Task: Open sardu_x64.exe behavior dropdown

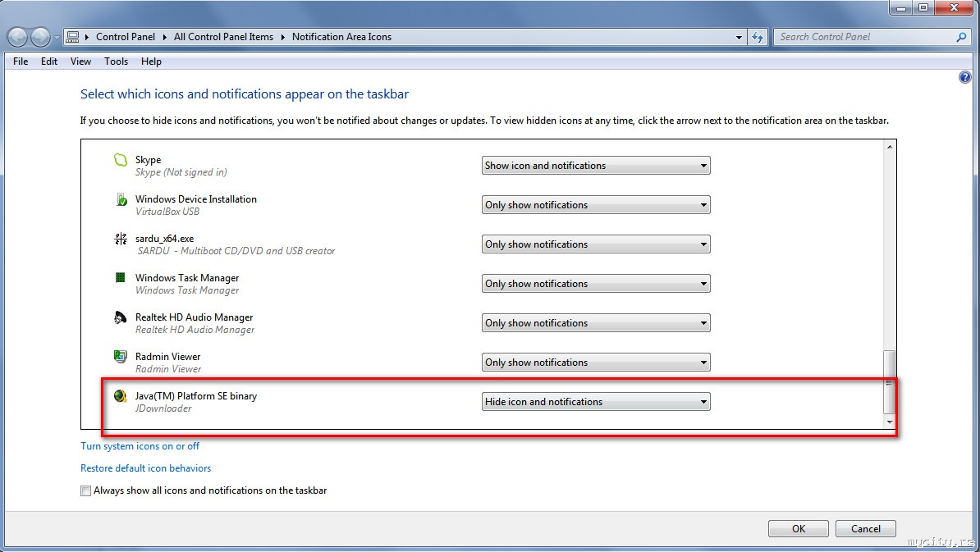Action: point(596,244)
